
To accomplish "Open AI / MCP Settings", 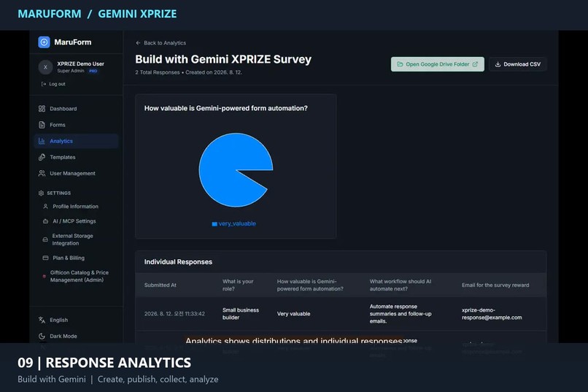I will point(77,221).
